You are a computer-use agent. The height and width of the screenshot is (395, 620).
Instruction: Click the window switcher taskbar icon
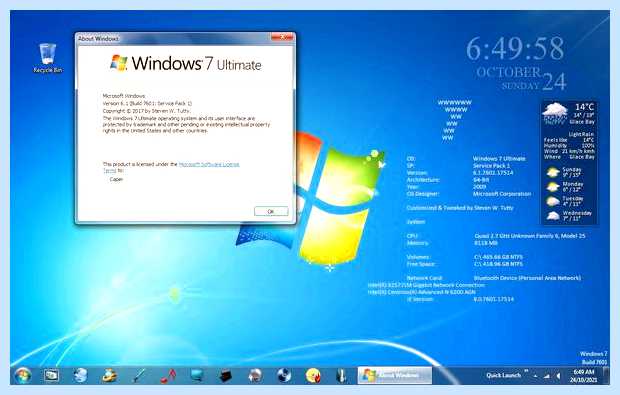pyautogui.click(x=51, y=375)
